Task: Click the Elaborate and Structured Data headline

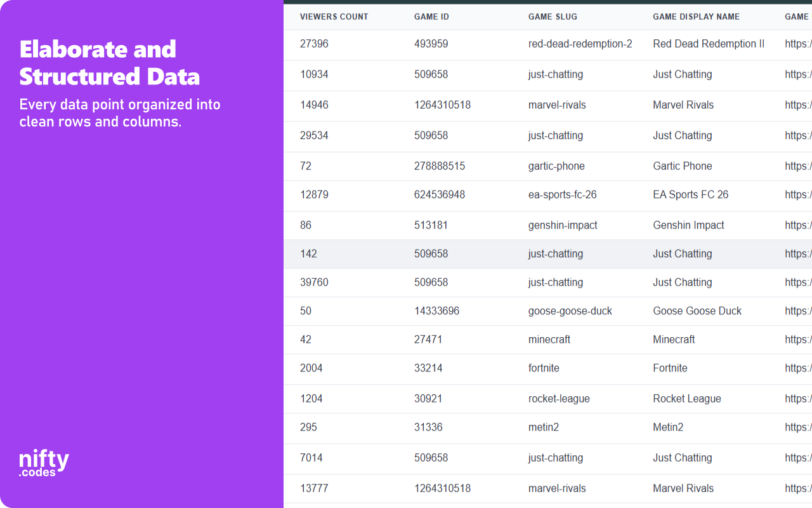Action: click(109, 62)
